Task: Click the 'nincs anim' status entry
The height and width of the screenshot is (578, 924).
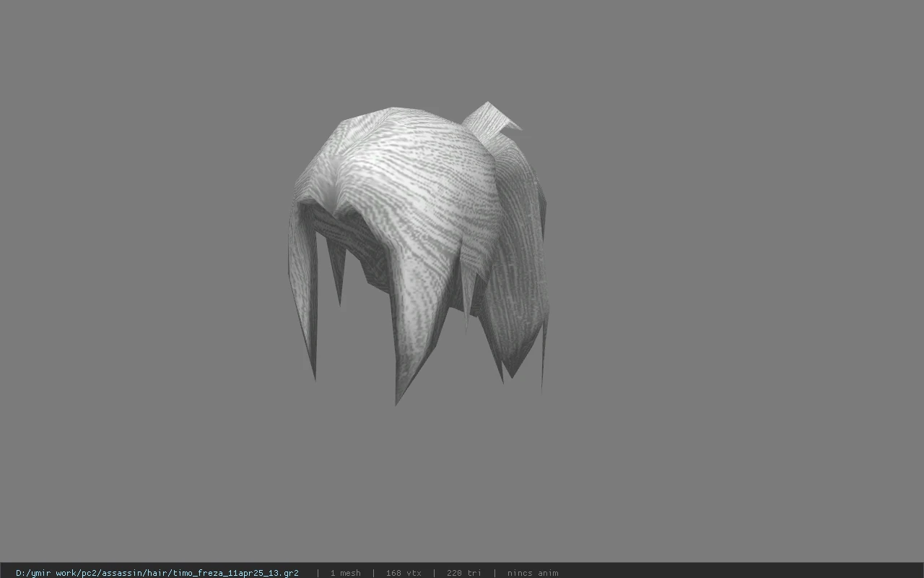Action: click(x=533, y=573)
